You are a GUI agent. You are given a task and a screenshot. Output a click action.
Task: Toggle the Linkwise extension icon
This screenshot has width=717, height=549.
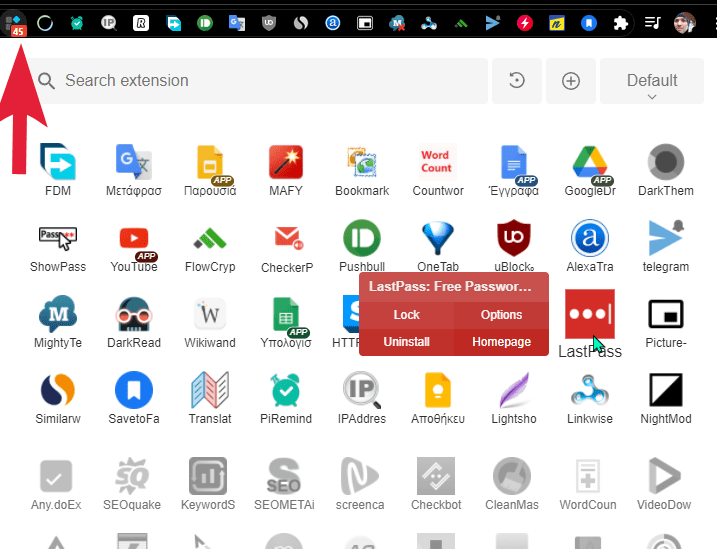[590, 389]
